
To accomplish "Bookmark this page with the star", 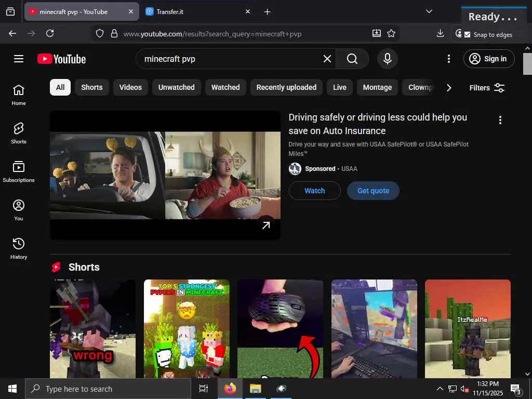I will click(x=391, y=33).
